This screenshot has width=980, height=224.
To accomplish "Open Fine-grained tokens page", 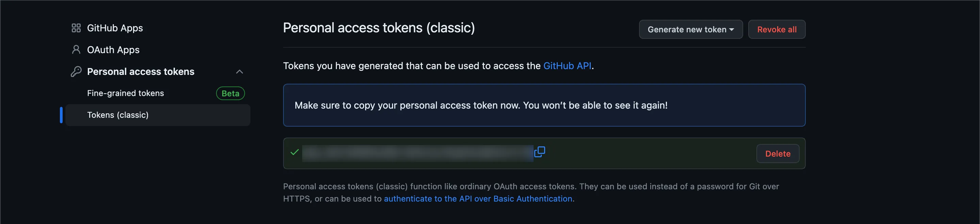I will (125, 93).
